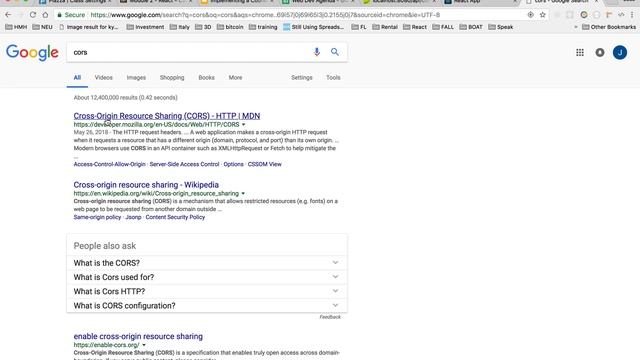Open the Wikipedia cross-origin resource sharing result
Viewport: 640px width, 360px height.
click(146, 185)
